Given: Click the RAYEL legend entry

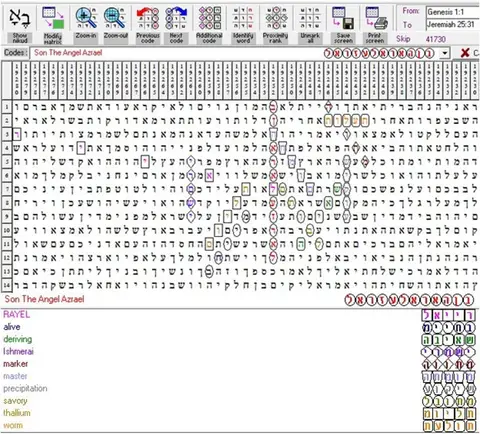Looking at the screenshot, I should pos(16,314).
